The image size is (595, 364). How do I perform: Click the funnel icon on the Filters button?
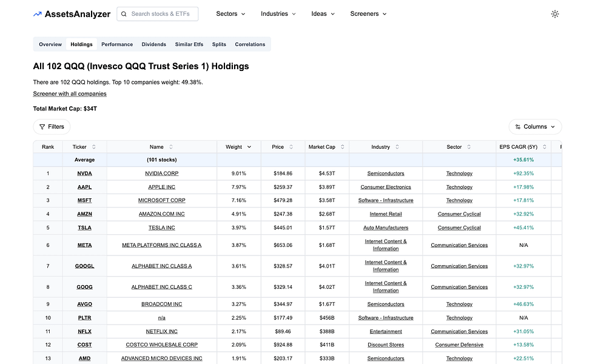41,127
